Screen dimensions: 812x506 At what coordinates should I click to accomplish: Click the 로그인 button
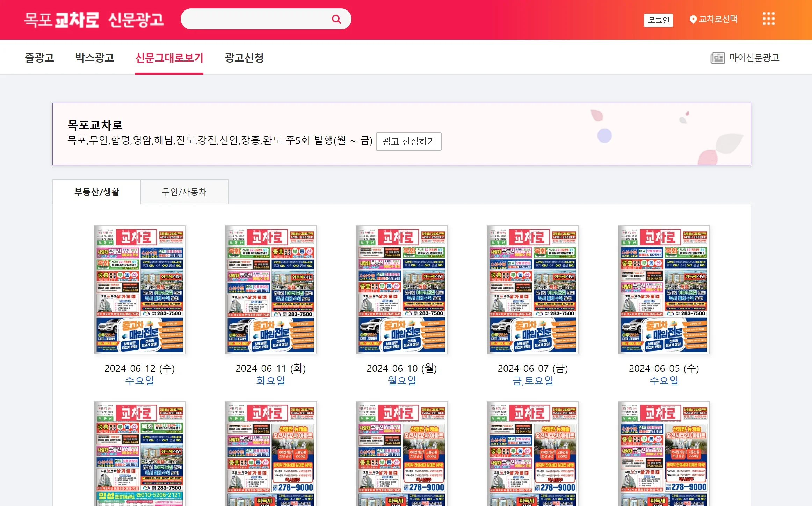[x=658, y=20]
